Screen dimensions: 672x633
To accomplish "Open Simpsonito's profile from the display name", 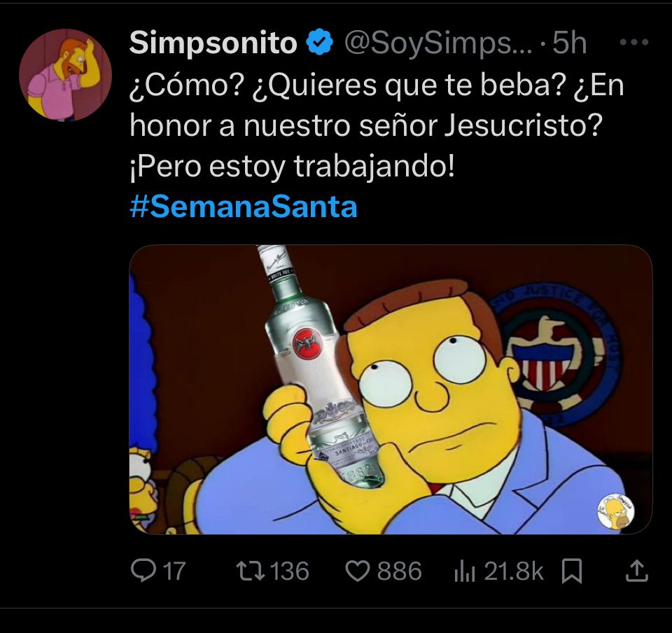I will pyautogui.click(x=209, y=43).
